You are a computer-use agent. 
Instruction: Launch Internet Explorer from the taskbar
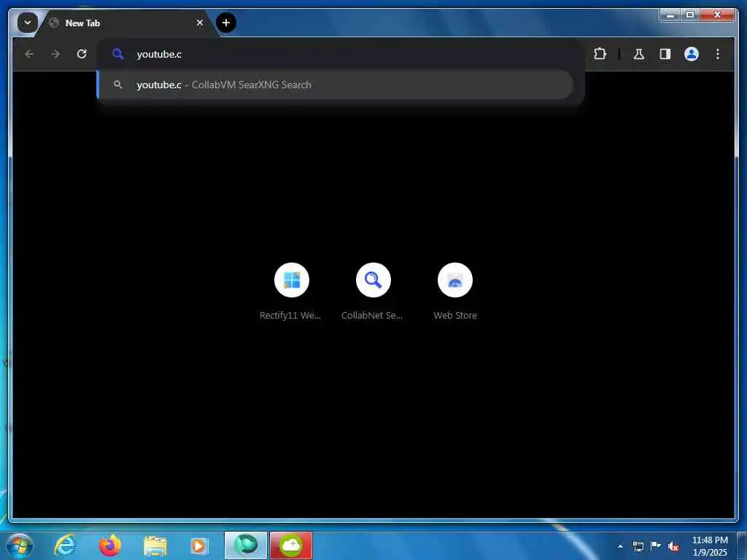coord(65,545)
